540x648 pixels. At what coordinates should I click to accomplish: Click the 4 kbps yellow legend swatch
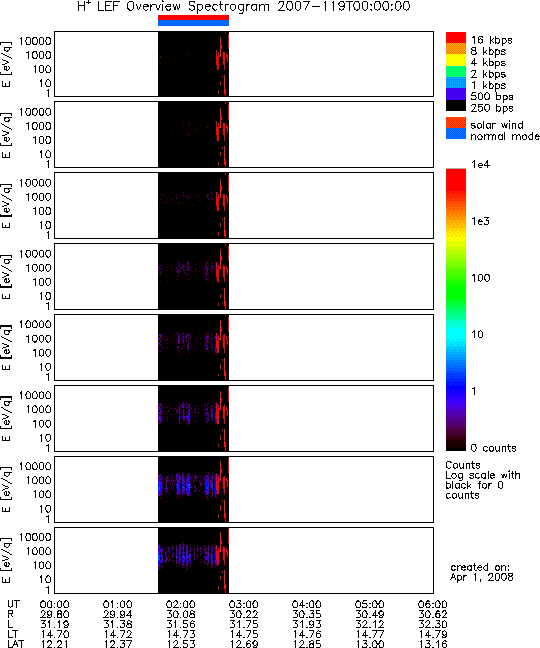pos(456,60)
